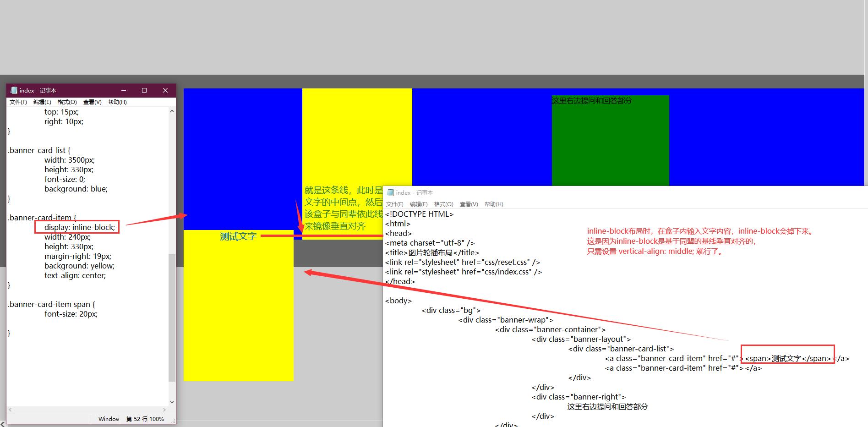The image size is (868, 427).
Task: Click '<div class="bg">' line in HTML
Action: [451, 310]
